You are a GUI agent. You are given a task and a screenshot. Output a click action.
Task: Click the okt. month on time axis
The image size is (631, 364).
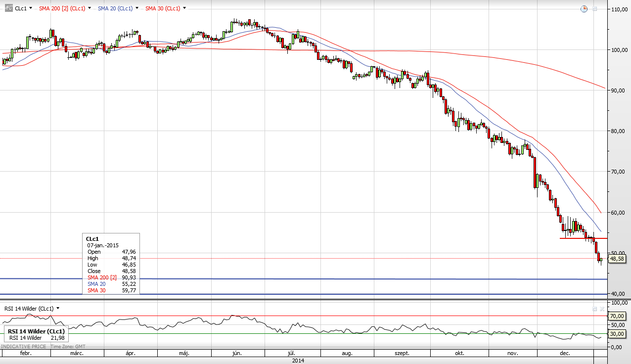pyautogui.click(x=459, y=353)
